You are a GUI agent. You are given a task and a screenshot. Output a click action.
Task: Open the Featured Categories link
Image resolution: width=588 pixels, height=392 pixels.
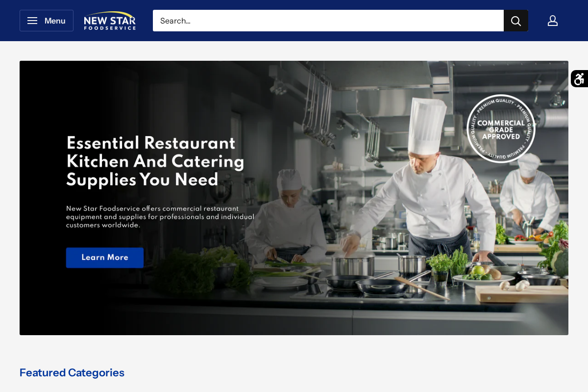[x=72, y=373]
